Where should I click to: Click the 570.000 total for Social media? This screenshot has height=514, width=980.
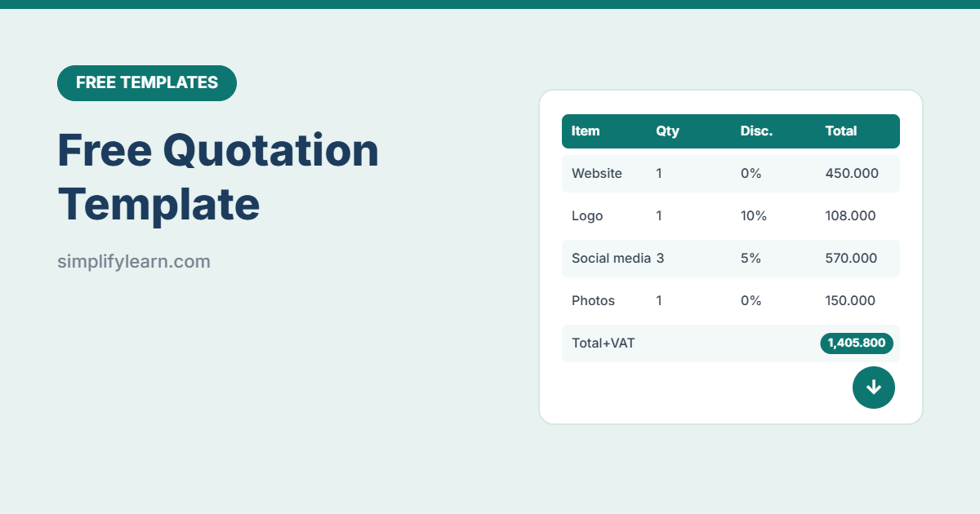coord(851,259)
